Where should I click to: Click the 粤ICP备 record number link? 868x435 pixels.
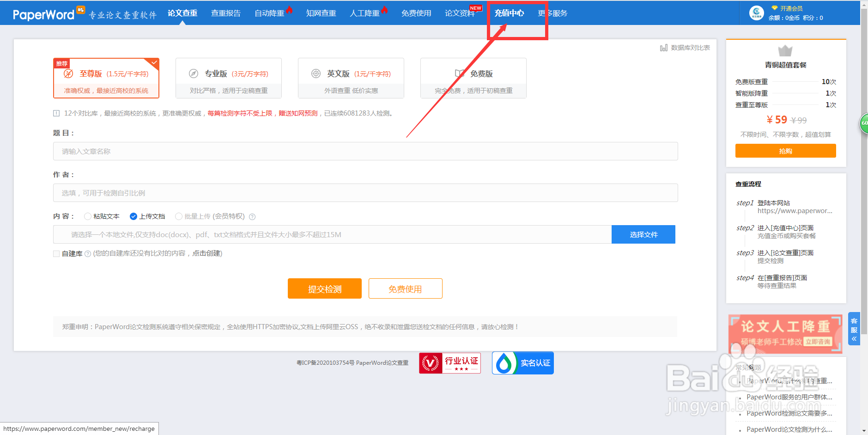click(x=325, y=363)
